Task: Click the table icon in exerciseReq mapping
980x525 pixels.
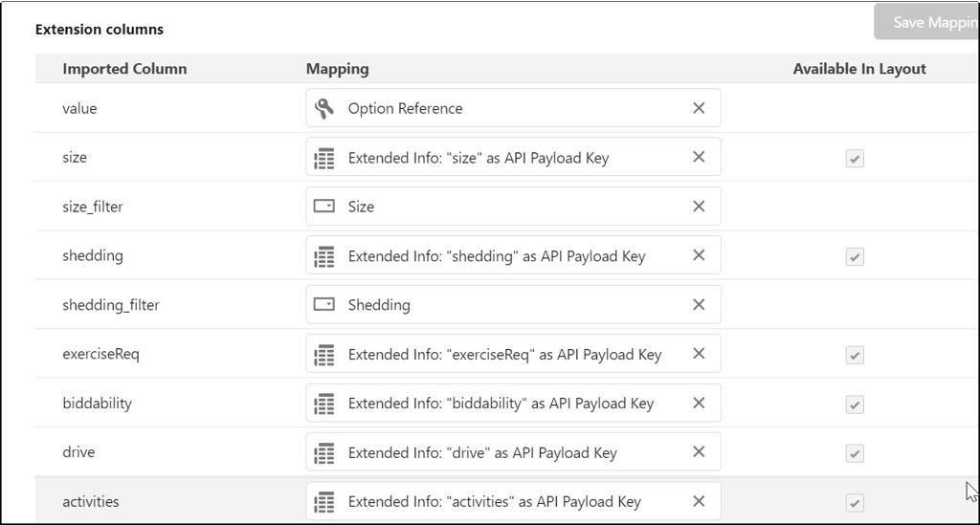Action: point(323,355)
